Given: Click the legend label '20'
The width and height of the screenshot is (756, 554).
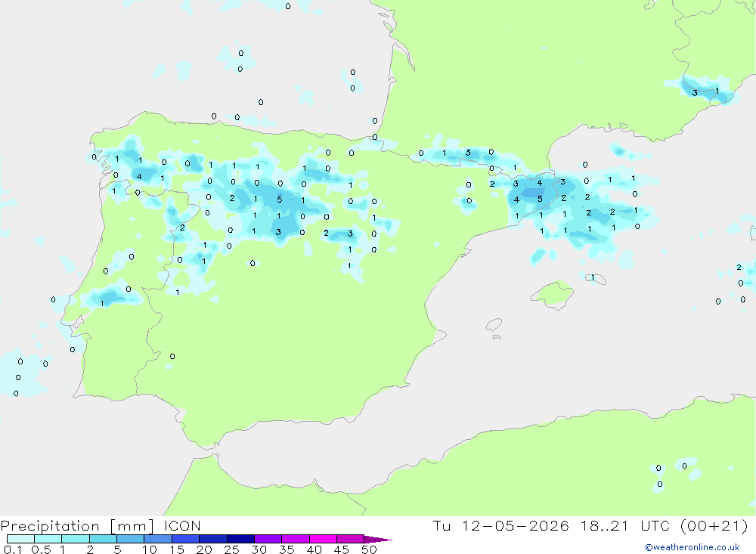Looking at the screenshot, I should [x=204, y=549].
